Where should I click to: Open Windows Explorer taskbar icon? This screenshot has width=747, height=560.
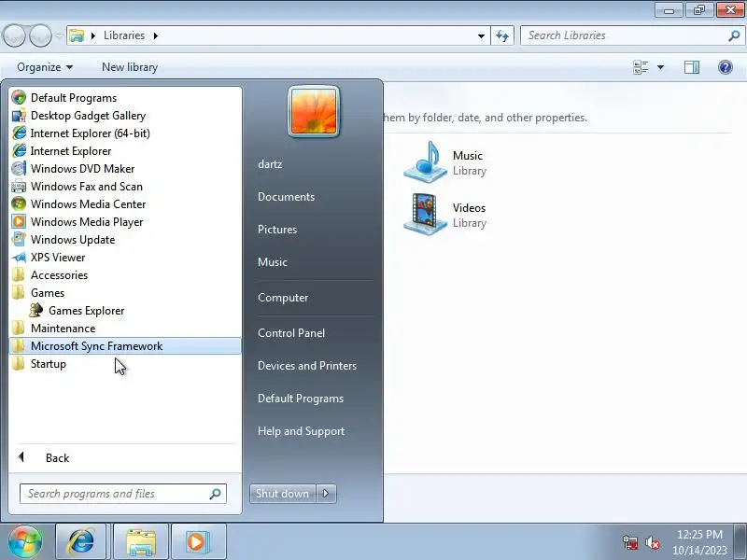point(141,542)
